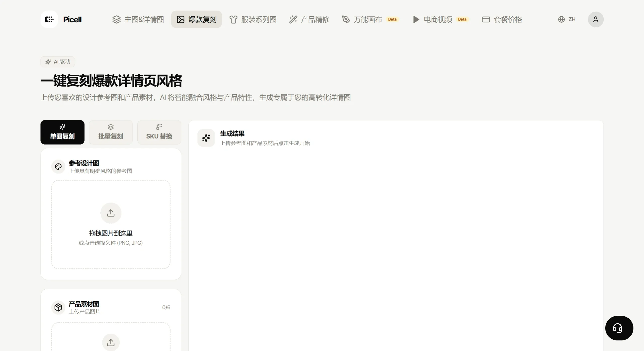The height and width of the screenshot is (351, 644).
Task: Click the play icon beside 电商视频
Action: click(x=416, y=19)
